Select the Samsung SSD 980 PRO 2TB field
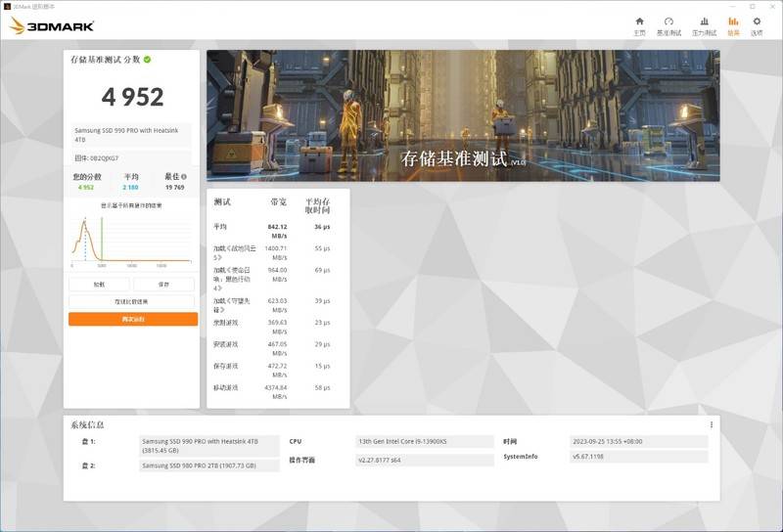 208,465
